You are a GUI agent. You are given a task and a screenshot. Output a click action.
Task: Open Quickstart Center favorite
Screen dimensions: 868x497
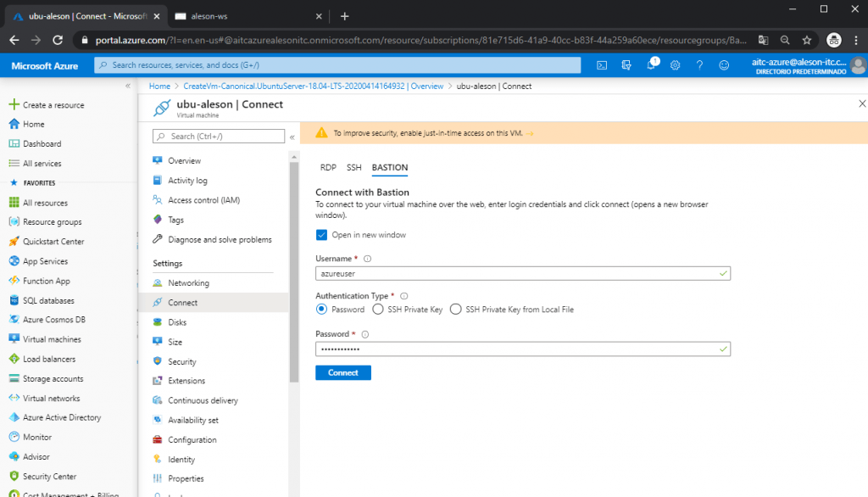(x=53, y=242)
